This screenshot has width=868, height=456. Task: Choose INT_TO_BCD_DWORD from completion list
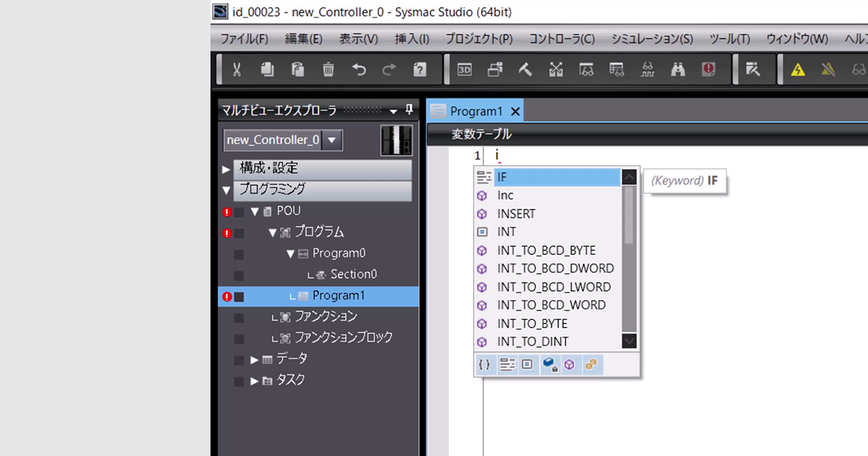548,269
